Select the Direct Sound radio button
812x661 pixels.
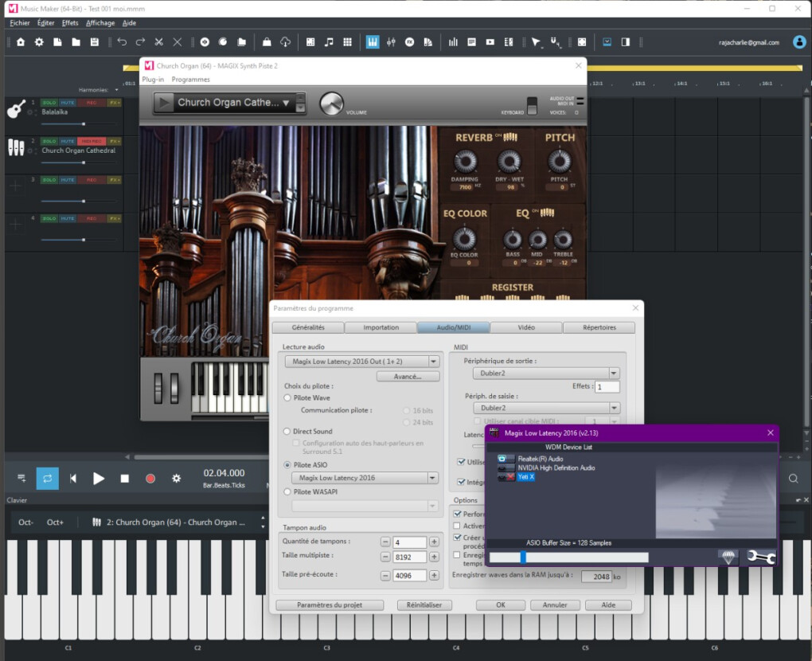tap(287, 431)
